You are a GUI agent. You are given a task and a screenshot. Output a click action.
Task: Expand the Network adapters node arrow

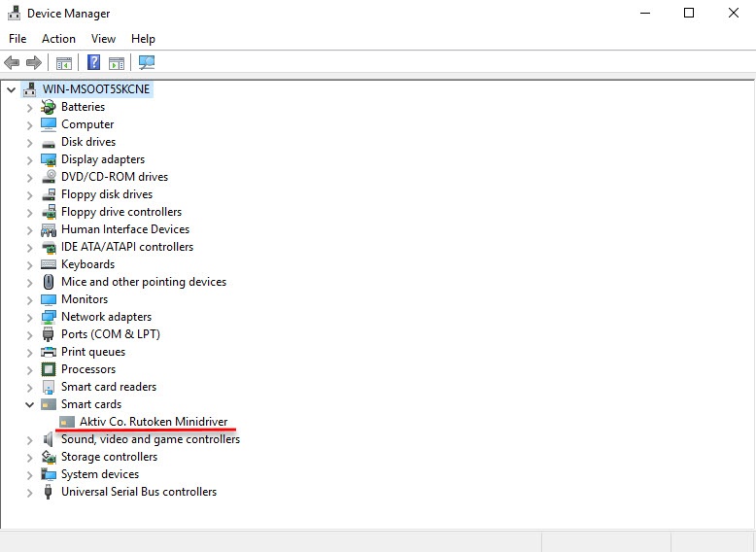pos(30,318)
